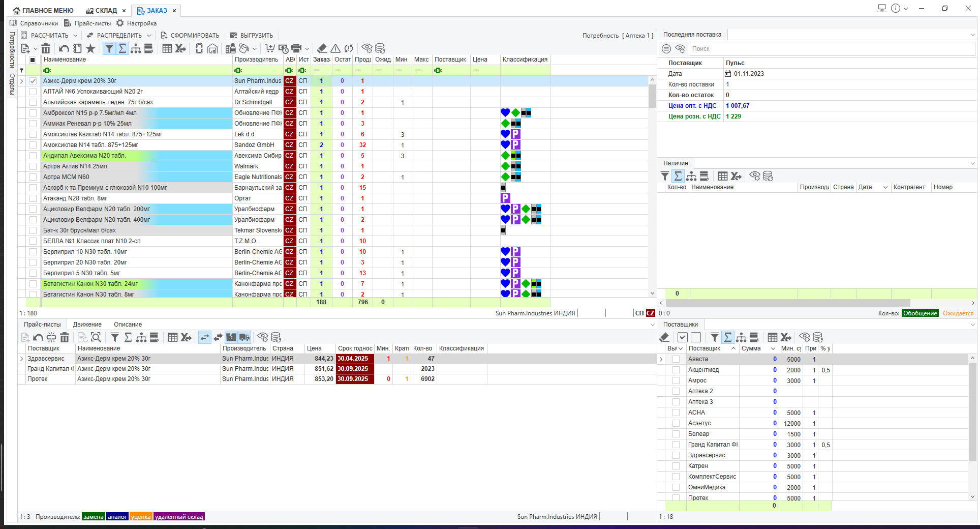The image size is (980, 529).
Task: Click the printer icon in order toolbar
Action: point(296,48)
